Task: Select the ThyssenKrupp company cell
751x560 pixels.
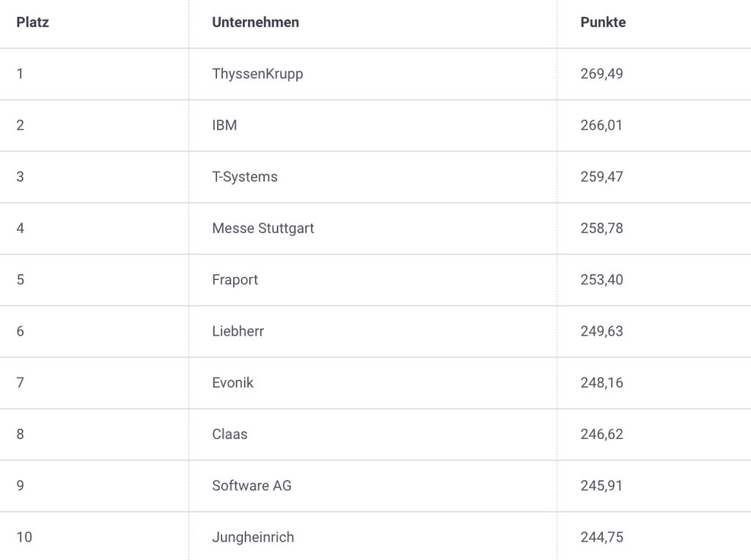Action: click(x=257, y=73)
